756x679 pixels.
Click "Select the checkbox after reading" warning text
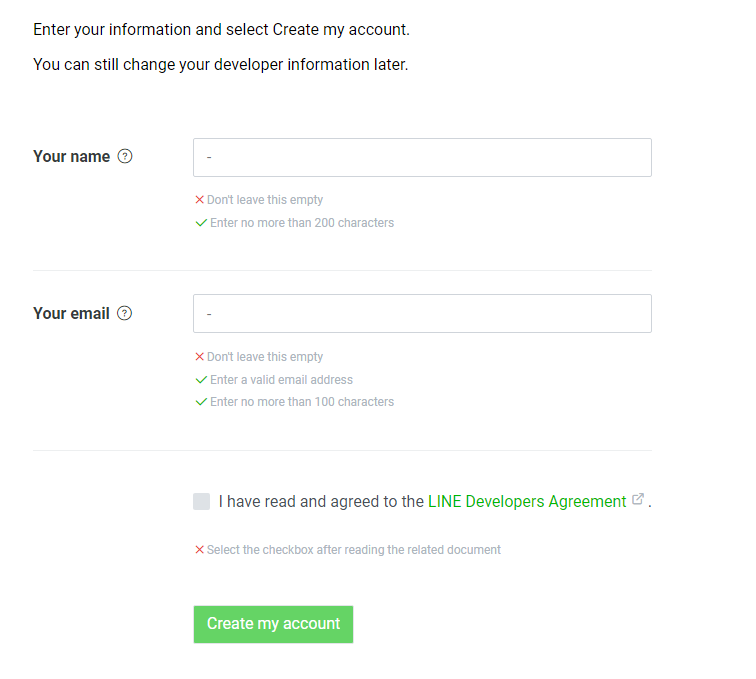click(x=353, y=550)
